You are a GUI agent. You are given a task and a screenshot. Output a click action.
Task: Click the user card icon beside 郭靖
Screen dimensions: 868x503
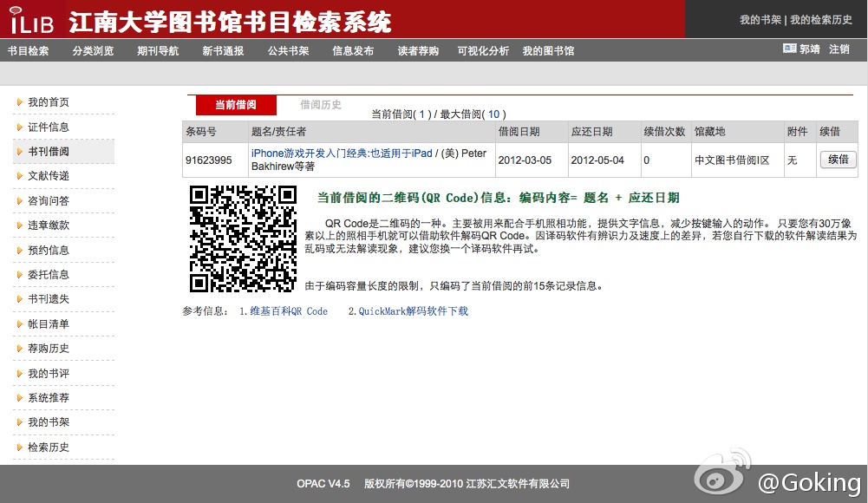[x=789, y=49]
